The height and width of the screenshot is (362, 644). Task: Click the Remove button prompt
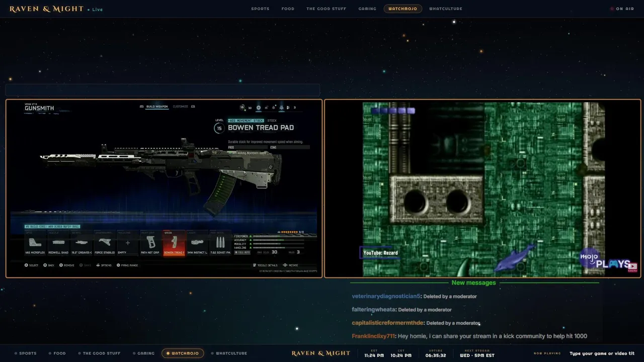67,265
